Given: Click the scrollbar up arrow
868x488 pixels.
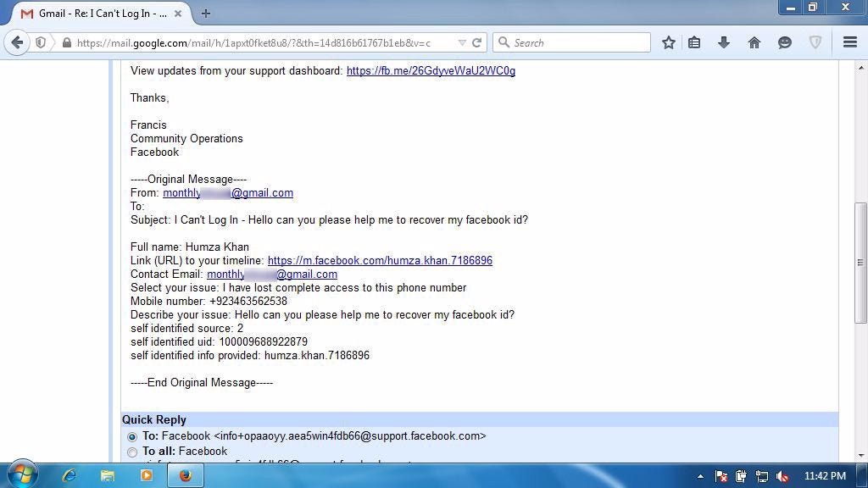Looking at the screenshot, I should (860, 68).
